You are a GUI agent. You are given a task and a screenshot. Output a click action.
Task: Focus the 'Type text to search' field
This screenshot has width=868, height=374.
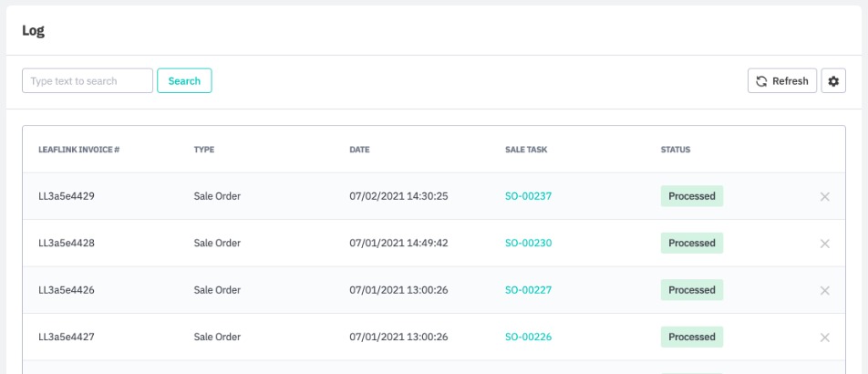coord(88,81)
